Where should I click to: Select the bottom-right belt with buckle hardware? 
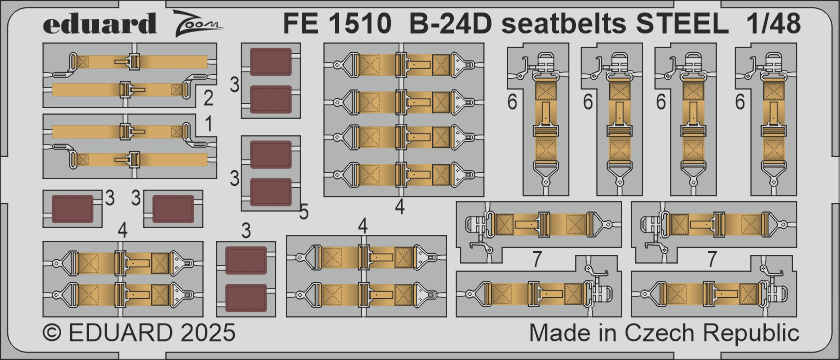[x=714, y=287]
